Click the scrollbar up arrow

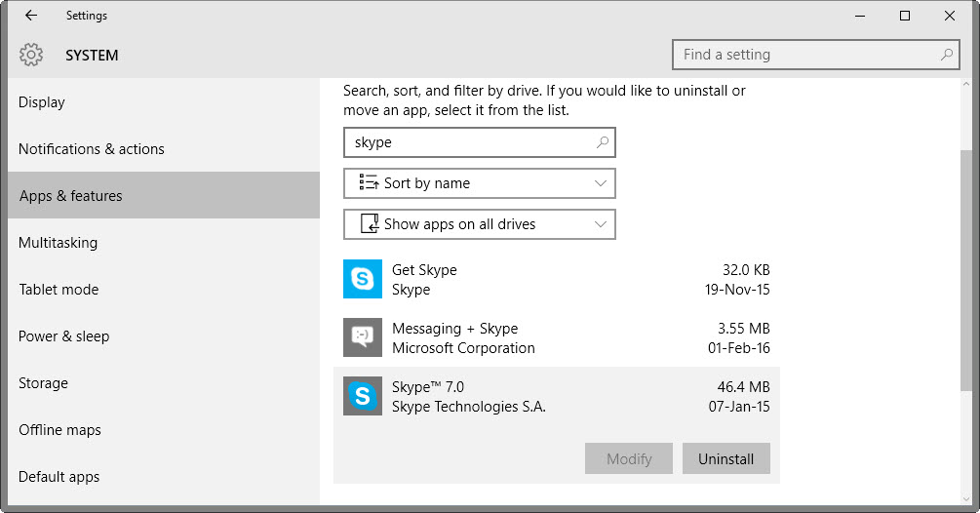[x=966, y=84]
